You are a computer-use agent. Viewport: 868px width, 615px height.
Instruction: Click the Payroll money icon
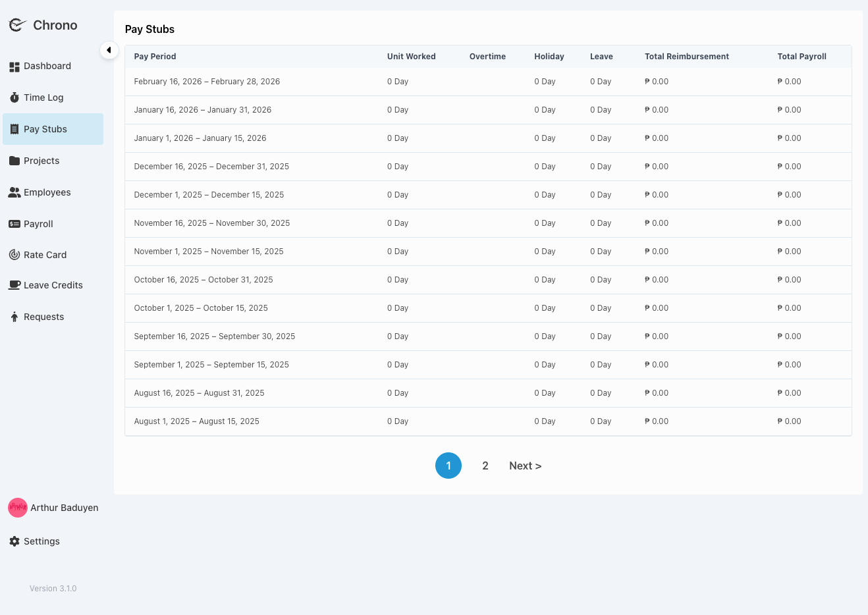coord(14,224)
